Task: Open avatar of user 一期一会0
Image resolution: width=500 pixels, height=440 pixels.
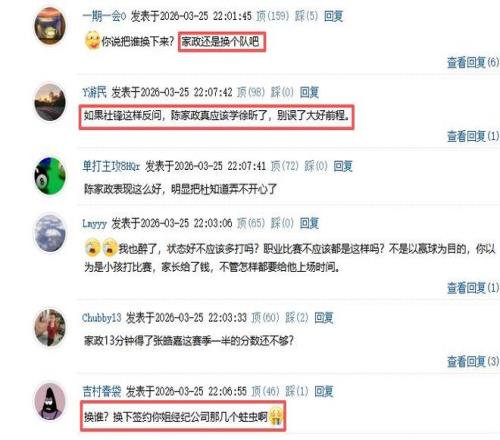Action: (50, 26)
